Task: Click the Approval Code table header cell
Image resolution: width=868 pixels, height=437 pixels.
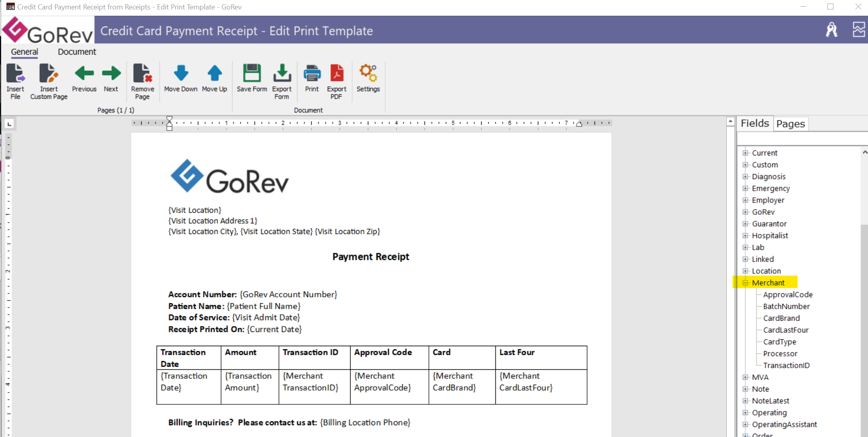Action: pos(390,358)
